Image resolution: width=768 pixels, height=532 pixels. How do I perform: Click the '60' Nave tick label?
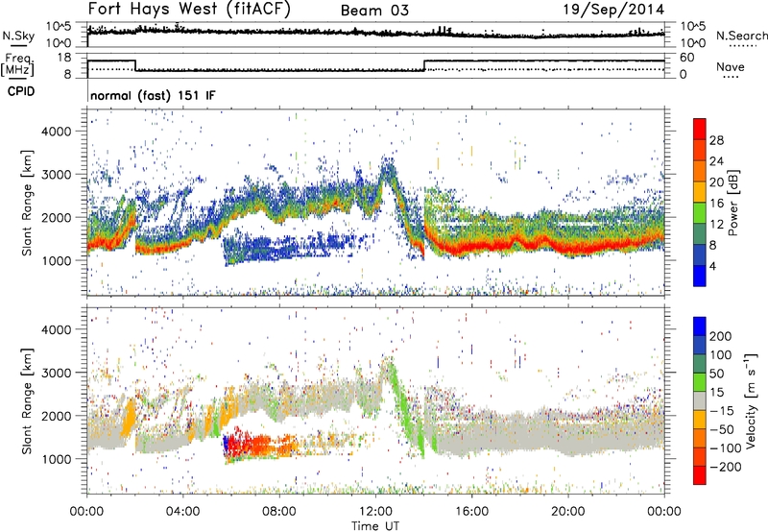(x=686, y=58)
